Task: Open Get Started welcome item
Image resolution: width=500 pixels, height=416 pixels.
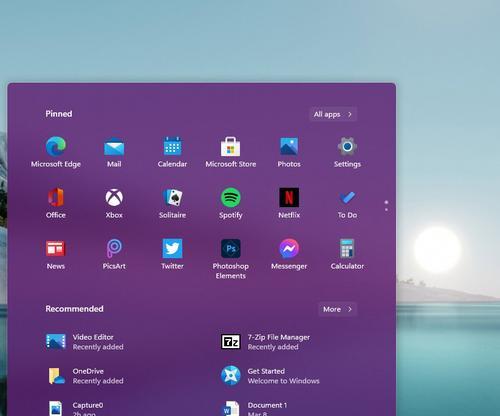Action: click(270, 376)
